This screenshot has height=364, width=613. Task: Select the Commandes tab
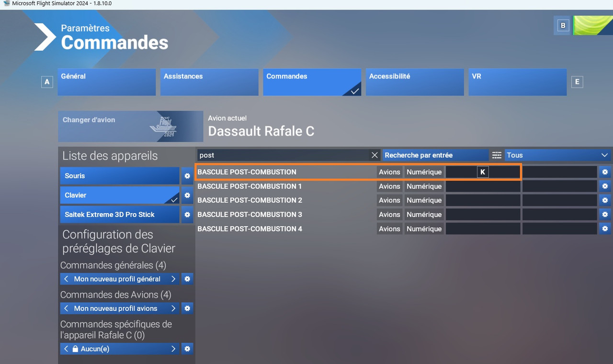click(312, 82)
